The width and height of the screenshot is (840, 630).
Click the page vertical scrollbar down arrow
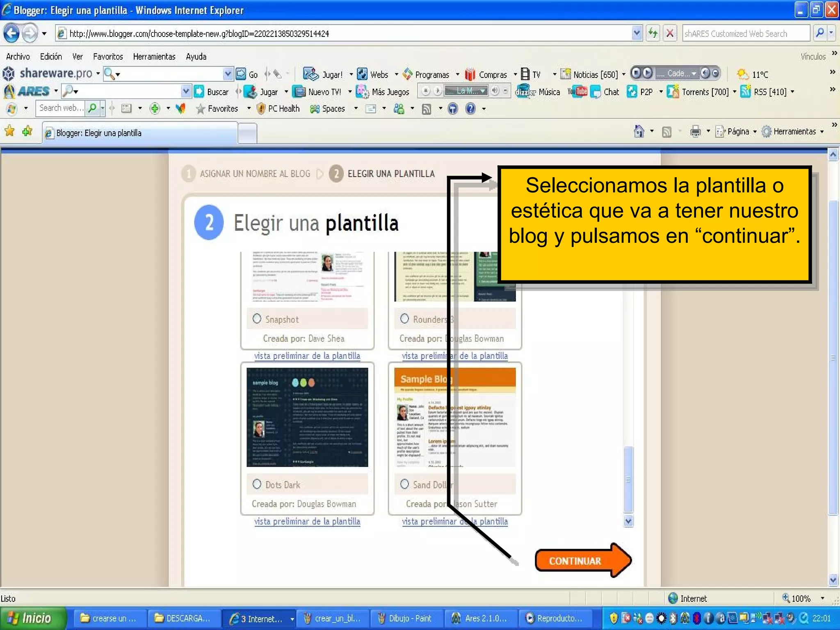tap(833, 580)
